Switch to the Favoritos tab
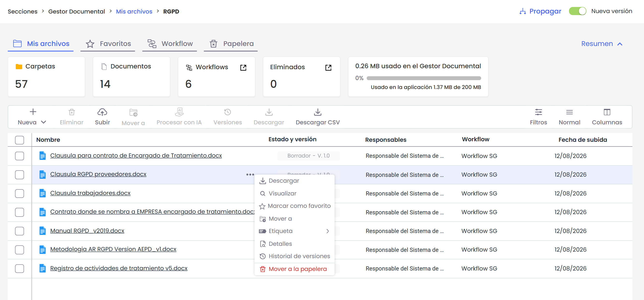Screen dimensions: 644x300 pos(108,44)
